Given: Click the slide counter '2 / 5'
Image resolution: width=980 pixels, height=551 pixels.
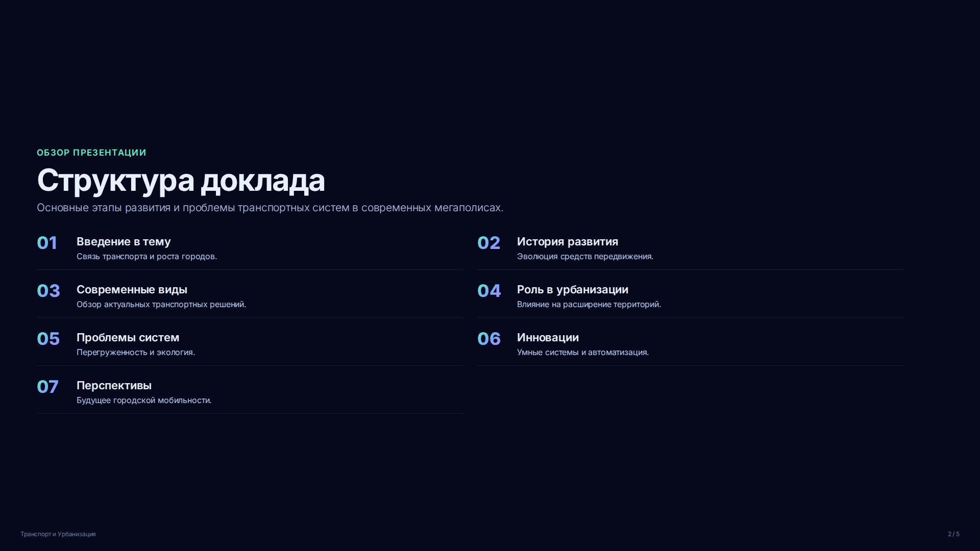Looking at the screenshot, I should coord(953,534).
